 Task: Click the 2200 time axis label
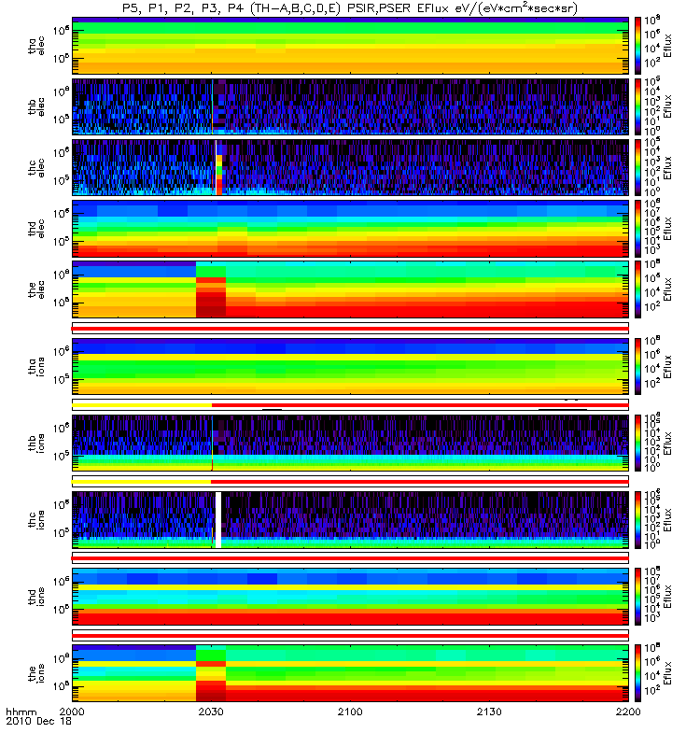pos(628,712)
